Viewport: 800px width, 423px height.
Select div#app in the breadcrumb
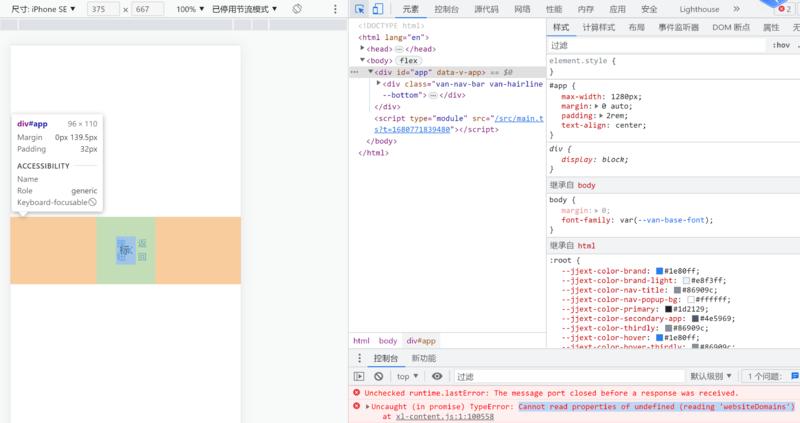pos(421,340)
